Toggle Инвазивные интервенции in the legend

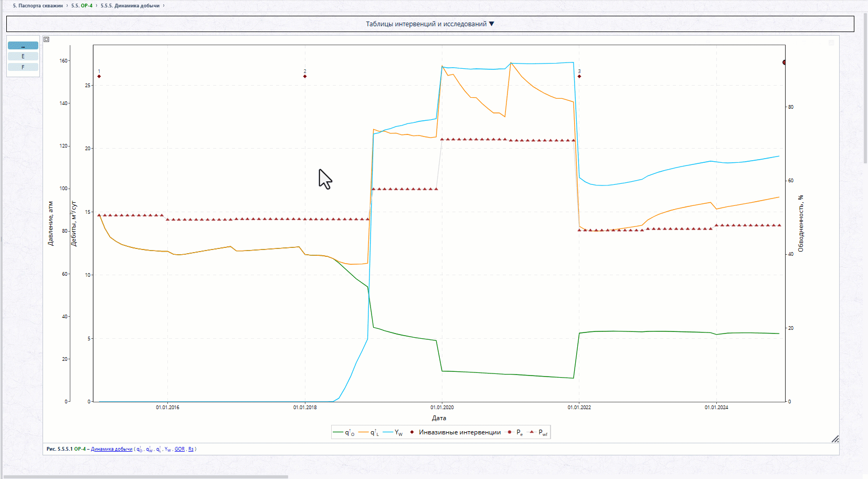tap(454, 432)
